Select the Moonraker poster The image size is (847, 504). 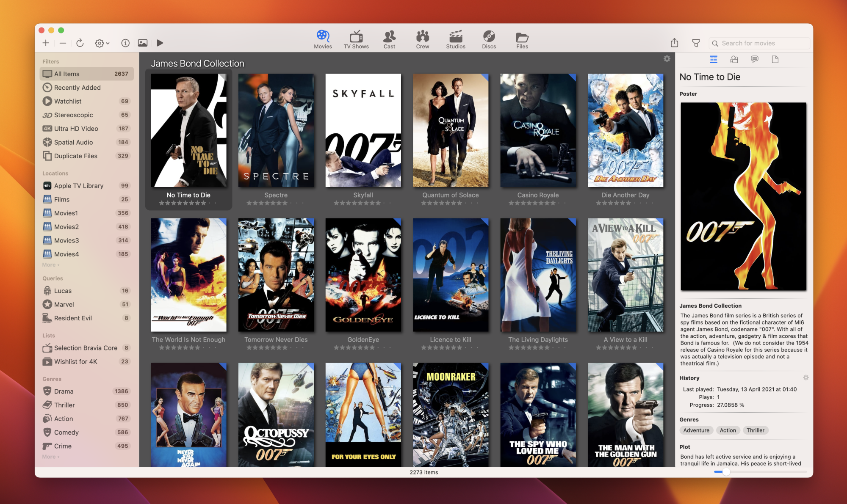451,415
